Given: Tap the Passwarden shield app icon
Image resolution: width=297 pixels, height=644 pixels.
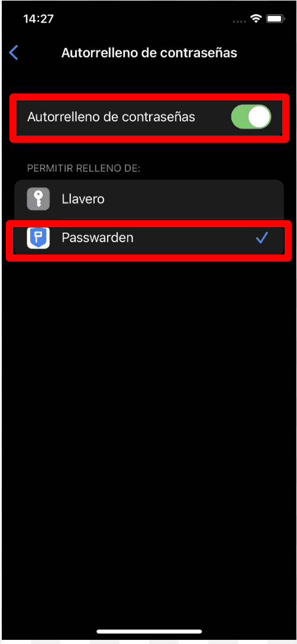Looking at the screenshot, I should click(38, 237).
